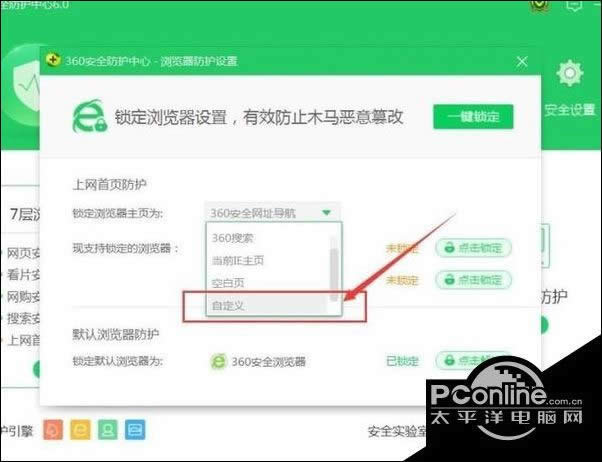Click the blue engine icon in main window
Viewport: 602px width, 462px height.
click(x=135, y=429)
